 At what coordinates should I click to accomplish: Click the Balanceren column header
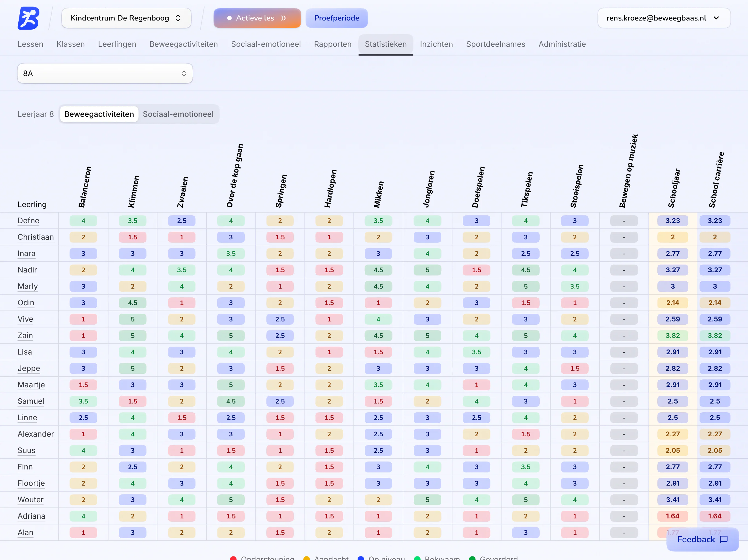(x=85, y=187)
